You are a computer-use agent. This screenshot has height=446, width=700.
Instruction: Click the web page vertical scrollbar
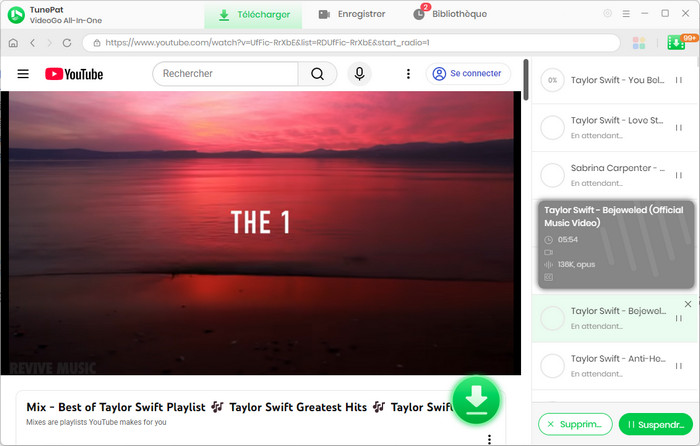pos(526,79)
